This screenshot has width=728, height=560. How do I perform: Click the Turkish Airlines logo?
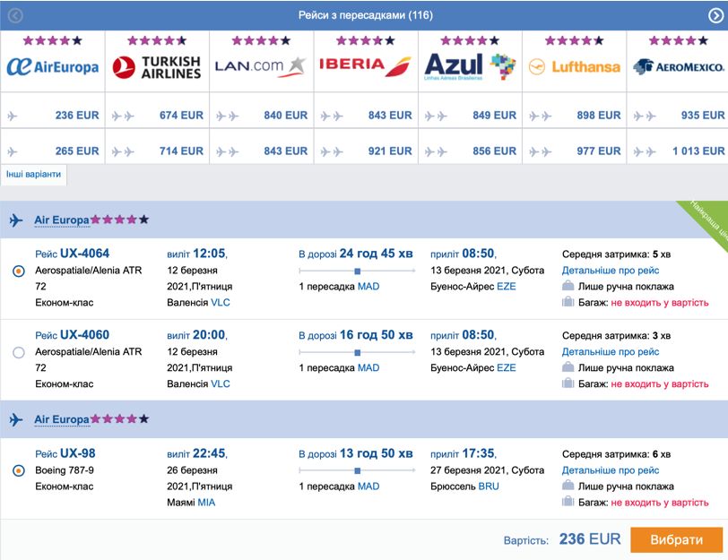point(157,66)
